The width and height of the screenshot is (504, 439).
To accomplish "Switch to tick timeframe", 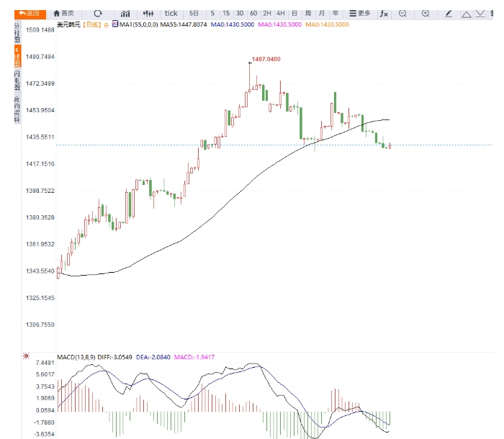I will (171, 13).
